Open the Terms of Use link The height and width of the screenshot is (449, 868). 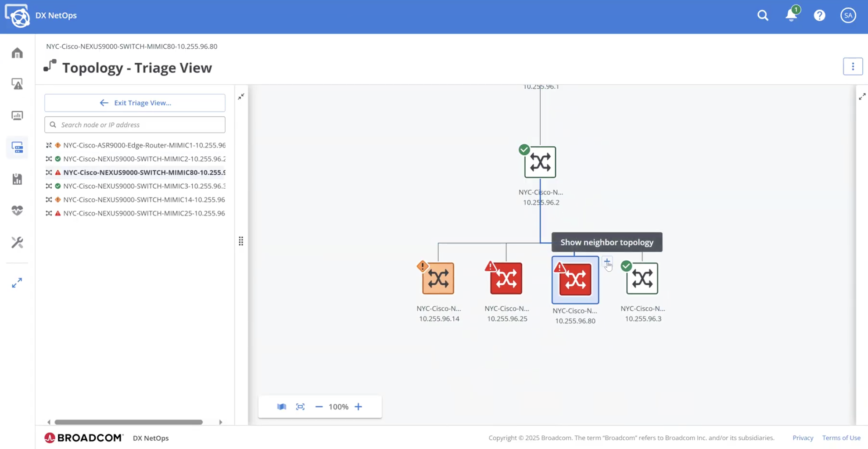pyautogui.click(x=841, y=438)
